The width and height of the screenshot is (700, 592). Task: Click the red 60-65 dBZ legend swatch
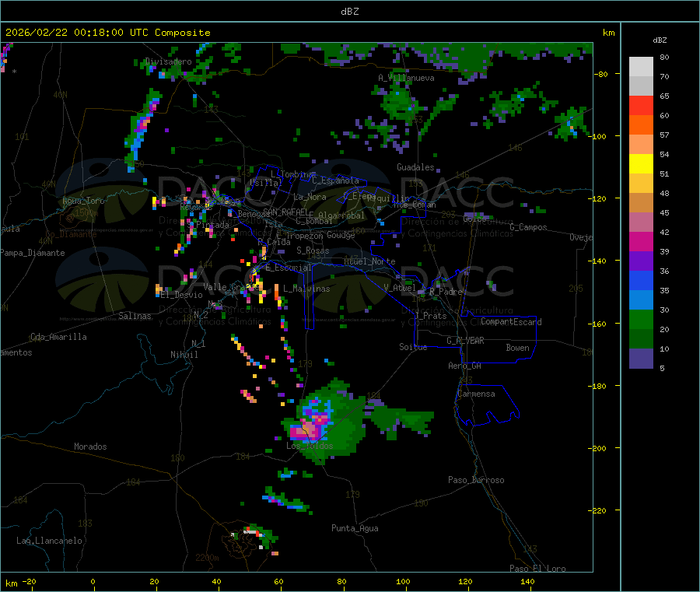point(641,105)
